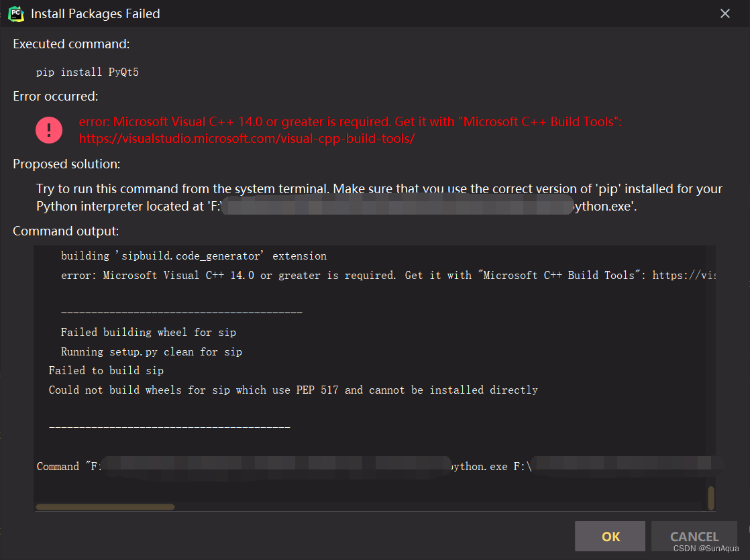Click the 'Command output:' heading
Image resolution: width=750 pixels, height=560 pixels.
[x=66, y=231]
